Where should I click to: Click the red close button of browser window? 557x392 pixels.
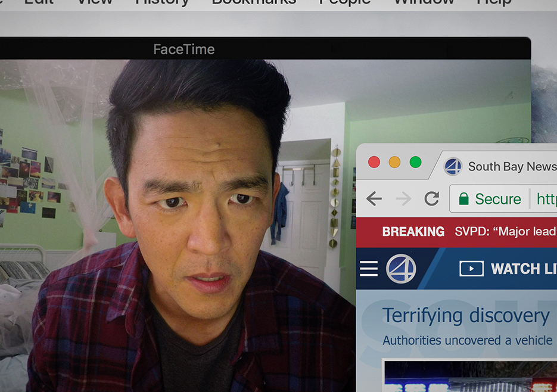(374, 162)
